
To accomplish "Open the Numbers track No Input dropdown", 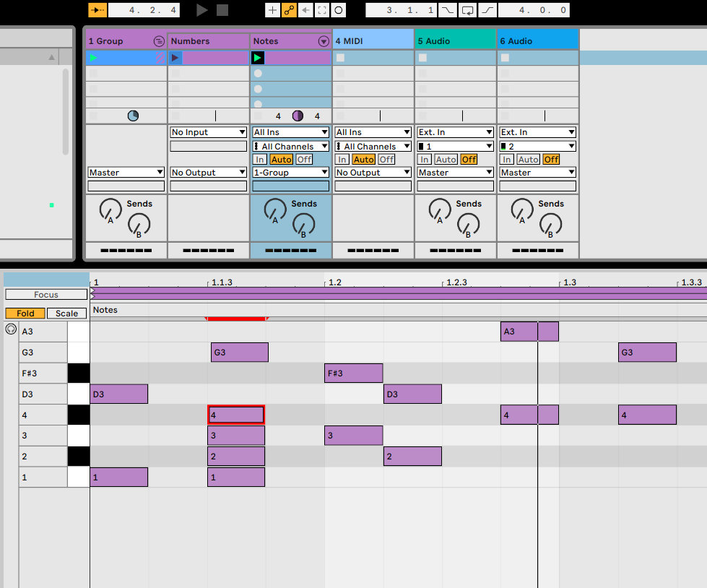I will (x=208, y=132).
